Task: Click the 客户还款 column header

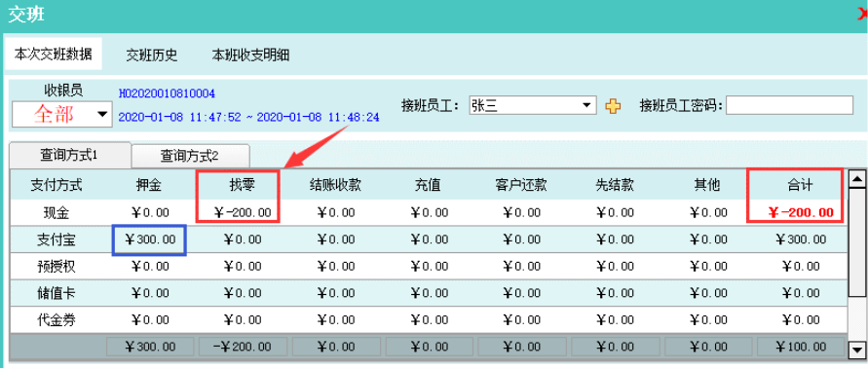Action: click(521, 185)
